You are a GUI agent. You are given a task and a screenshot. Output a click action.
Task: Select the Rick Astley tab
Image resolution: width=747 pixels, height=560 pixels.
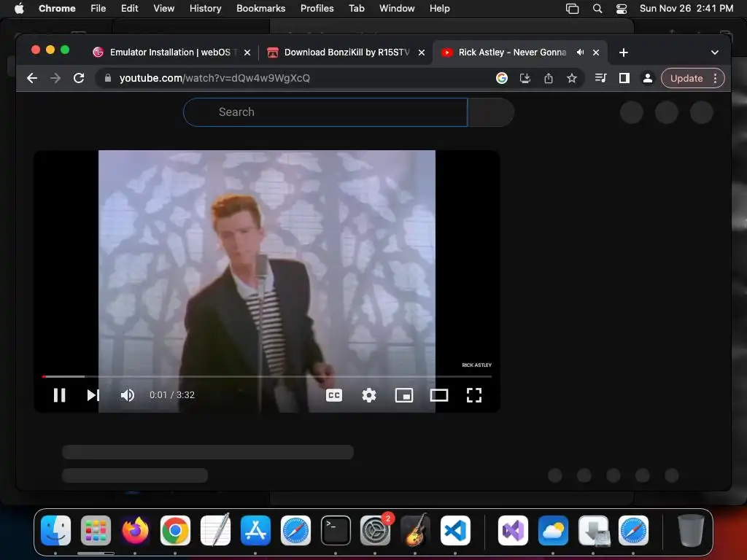511,52
